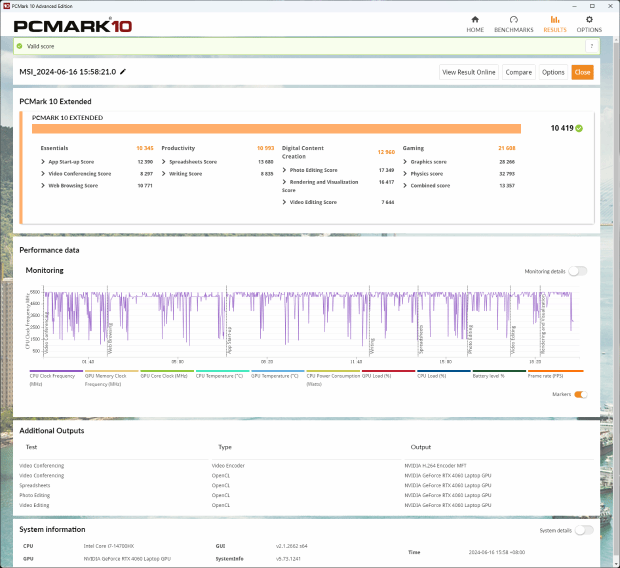Image resolution: width=620 pixels, height=568 pixels.
Task: Expand Web Browsing Score row
Action: [x=43, y=185]
